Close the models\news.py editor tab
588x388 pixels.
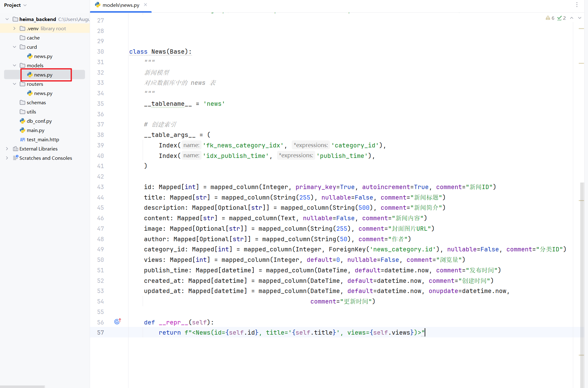[x=145, y=5]
